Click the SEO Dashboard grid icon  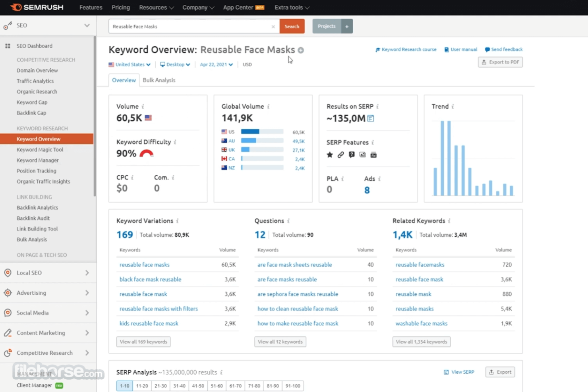(x=8, y=46)
